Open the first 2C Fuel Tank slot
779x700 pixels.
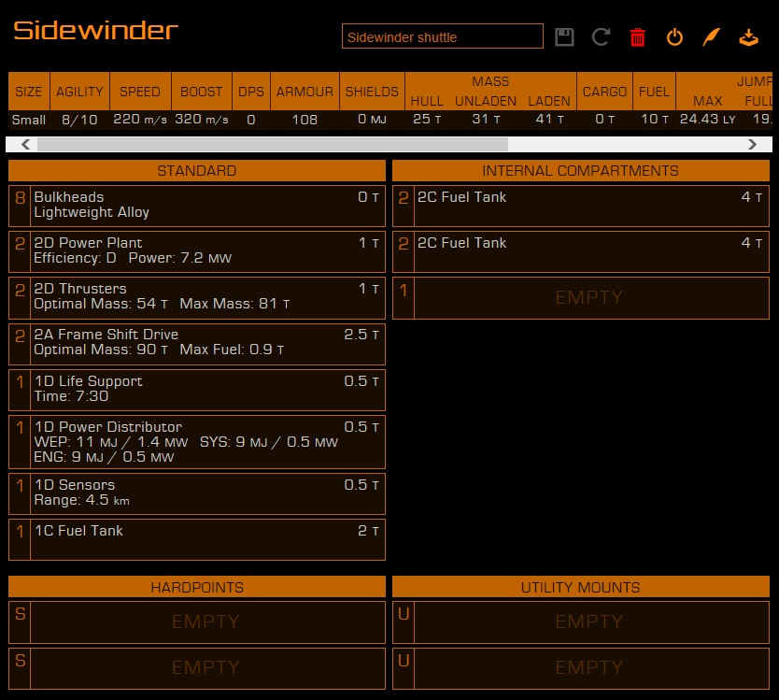(581, 206)
